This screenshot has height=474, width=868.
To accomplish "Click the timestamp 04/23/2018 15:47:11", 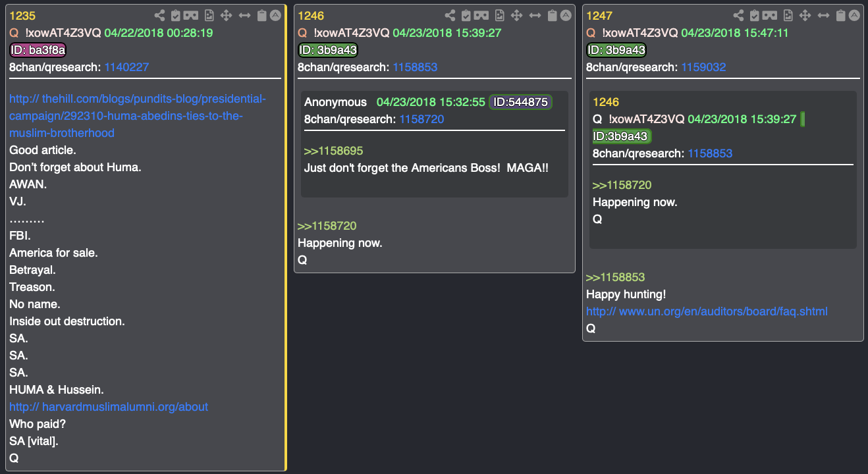I will (x=735, y=33).
